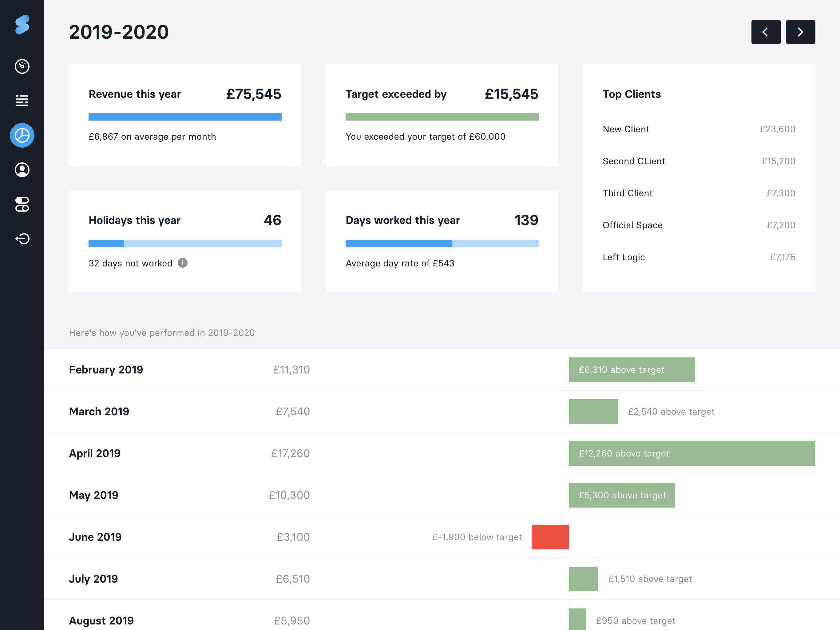Click the logout arrow sidebar icon
This screenshot has height=630, width=840.
(22, 239)
